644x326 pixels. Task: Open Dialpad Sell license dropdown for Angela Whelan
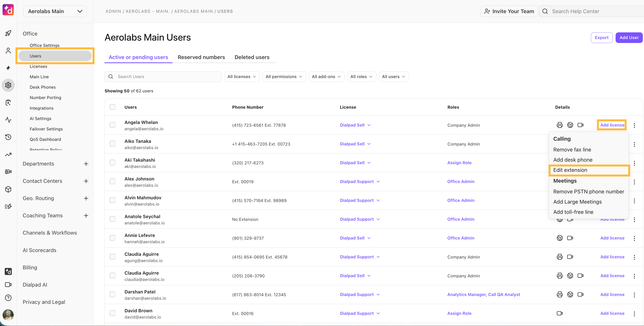[x=355, y=125]
